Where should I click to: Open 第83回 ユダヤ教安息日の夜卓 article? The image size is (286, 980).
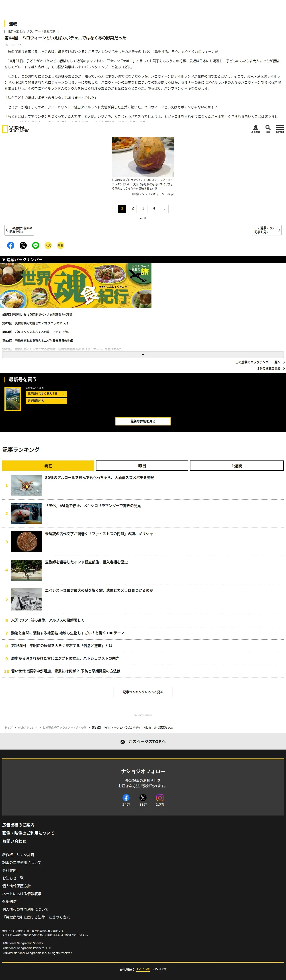tap(38, 341)
